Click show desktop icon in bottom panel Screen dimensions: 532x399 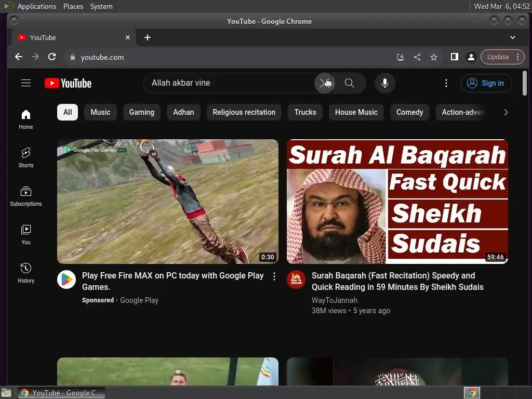(x=6, y=393)
